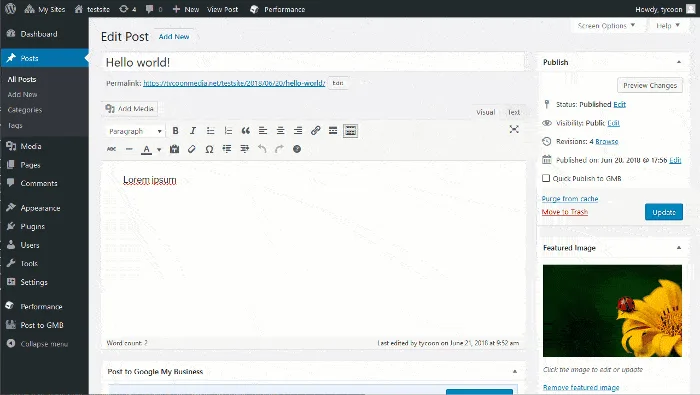Click Move to Trash
700x395 pixels.
point(565,212)
